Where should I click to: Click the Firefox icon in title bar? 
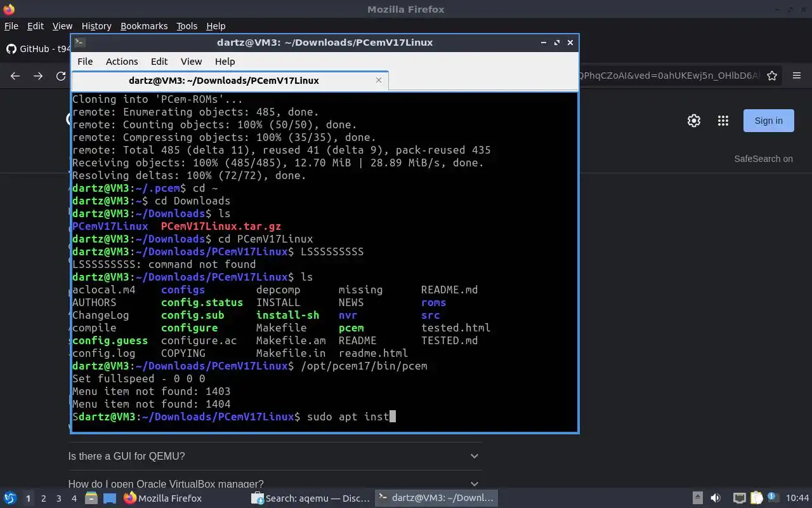(x=8, y=10)
